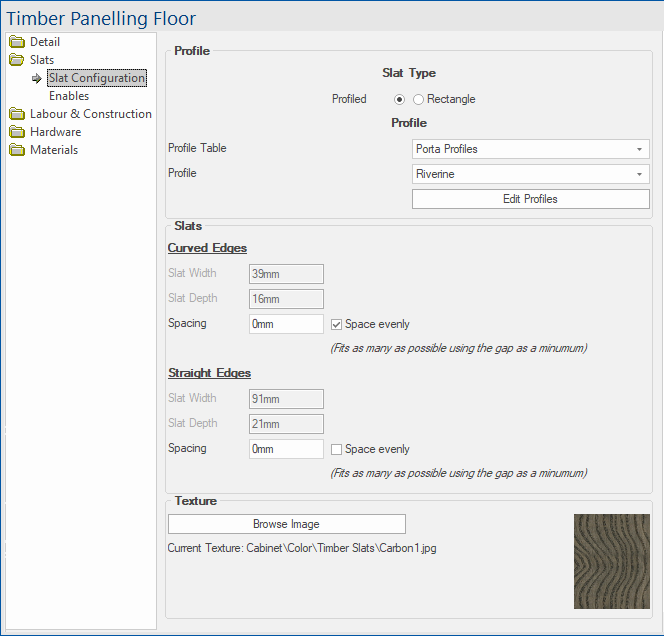This screenshot has height=636, width=664.
Task: Open the Enables page
Action: pyautogui.click(x=69, y=96)
